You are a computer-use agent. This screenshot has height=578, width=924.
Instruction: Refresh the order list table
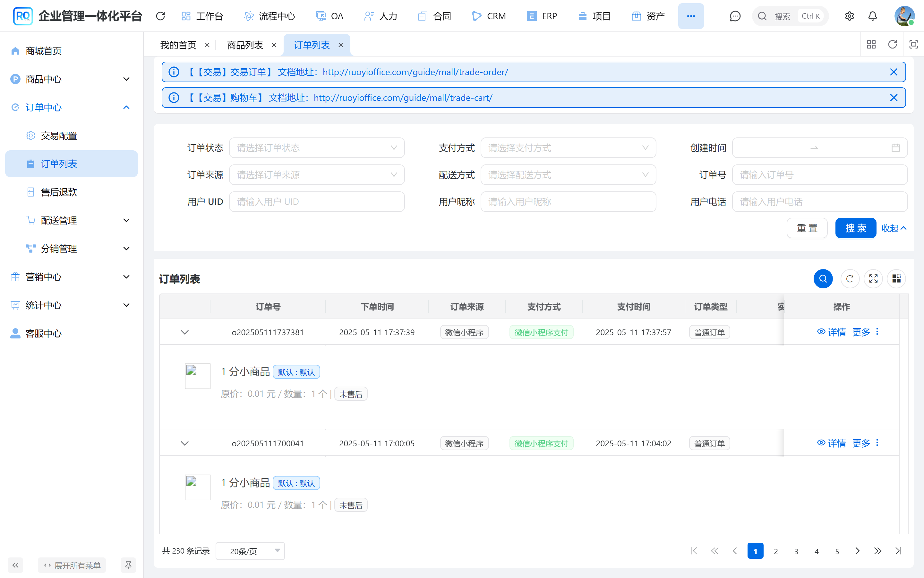pos(850,279)
